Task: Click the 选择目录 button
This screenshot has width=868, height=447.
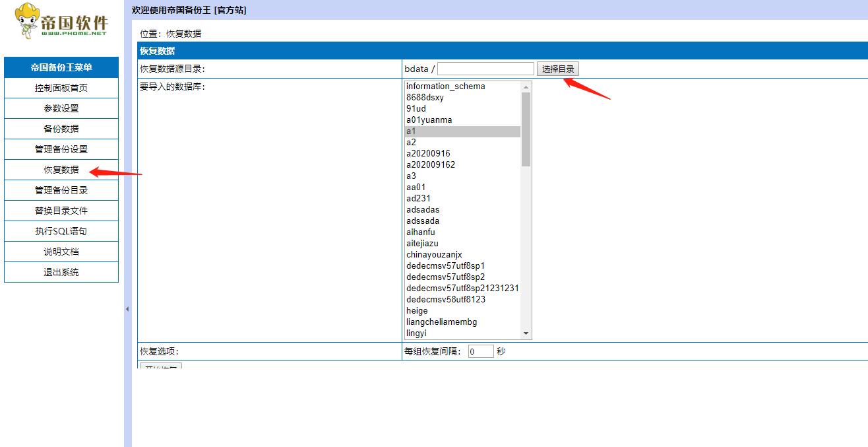Action: tap(558, 69)
